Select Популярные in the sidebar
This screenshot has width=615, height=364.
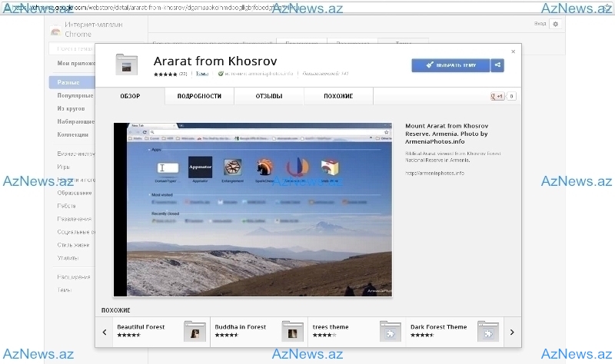click(x=75, y=95)
